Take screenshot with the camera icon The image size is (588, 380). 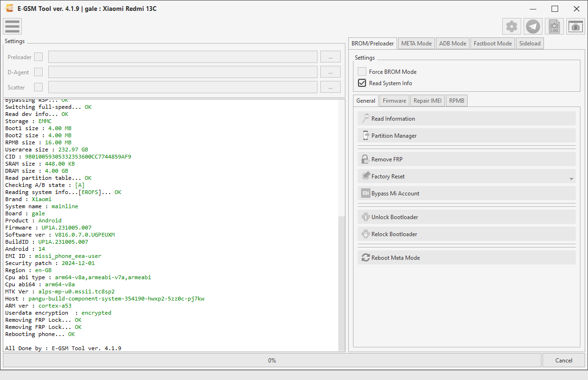[576, 27]
